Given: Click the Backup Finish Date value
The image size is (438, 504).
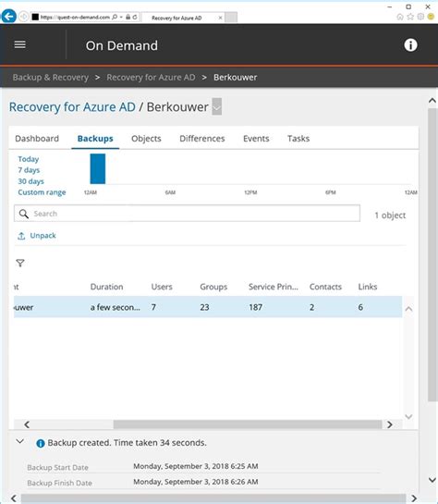Looking at the screenshot, I should (196, 482).
